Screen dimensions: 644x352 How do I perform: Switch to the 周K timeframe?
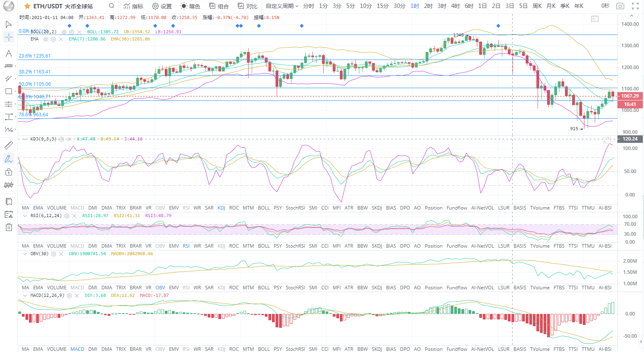click(537, 6)
